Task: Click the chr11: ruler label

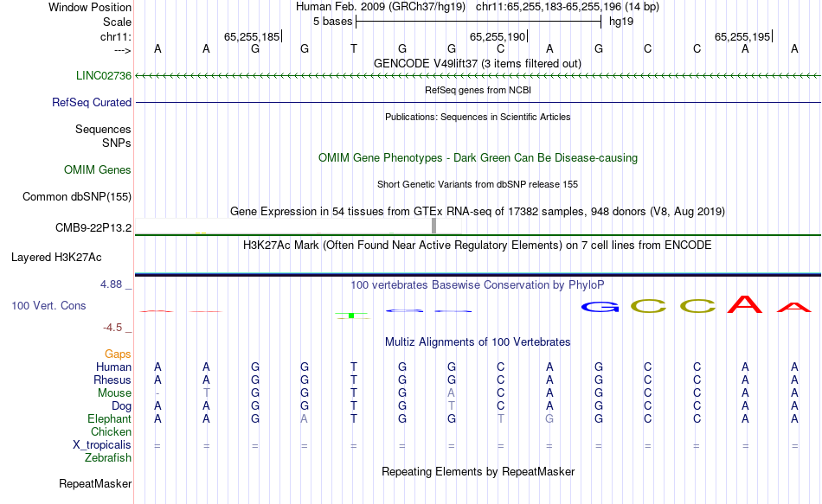Action: (x=115, y=36)
